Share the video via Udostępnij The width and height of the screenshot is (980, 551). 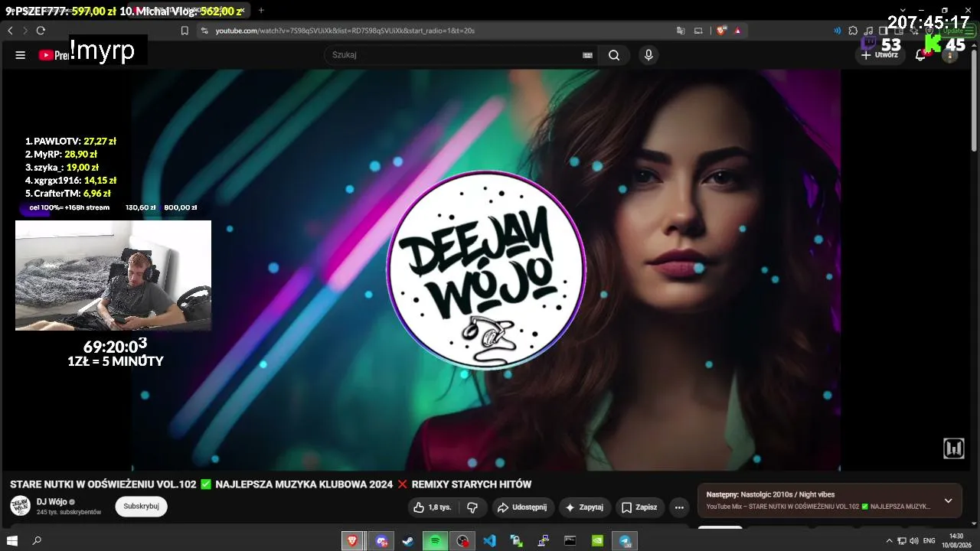tap(522, 507)
